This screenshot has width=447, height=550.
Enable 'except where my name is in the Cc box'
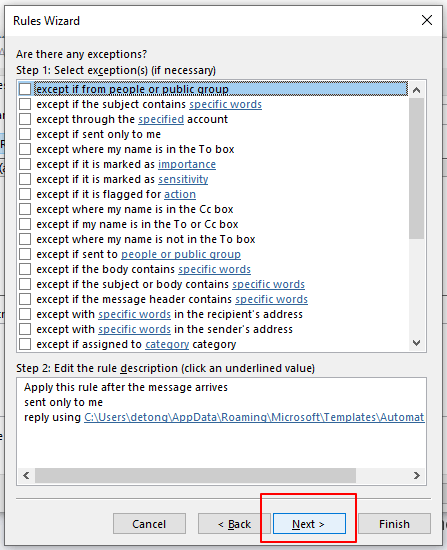25,209
